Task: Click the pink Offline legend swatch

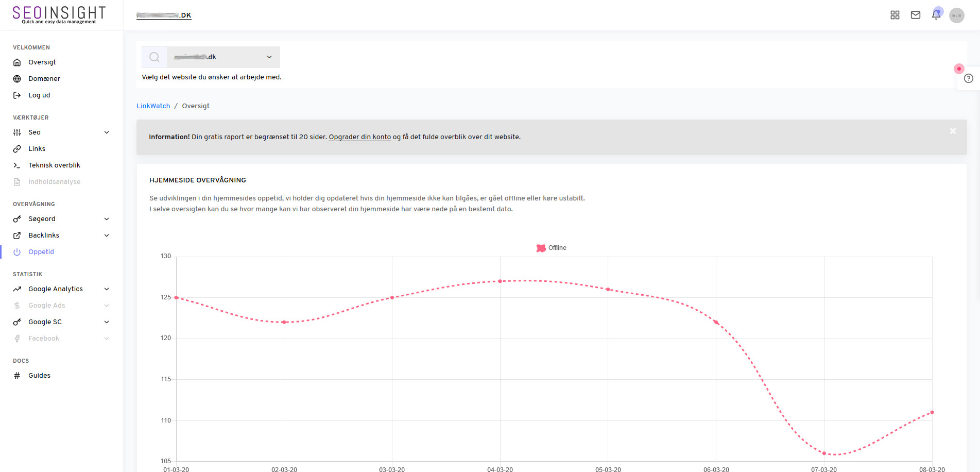Action: point(541,248)
